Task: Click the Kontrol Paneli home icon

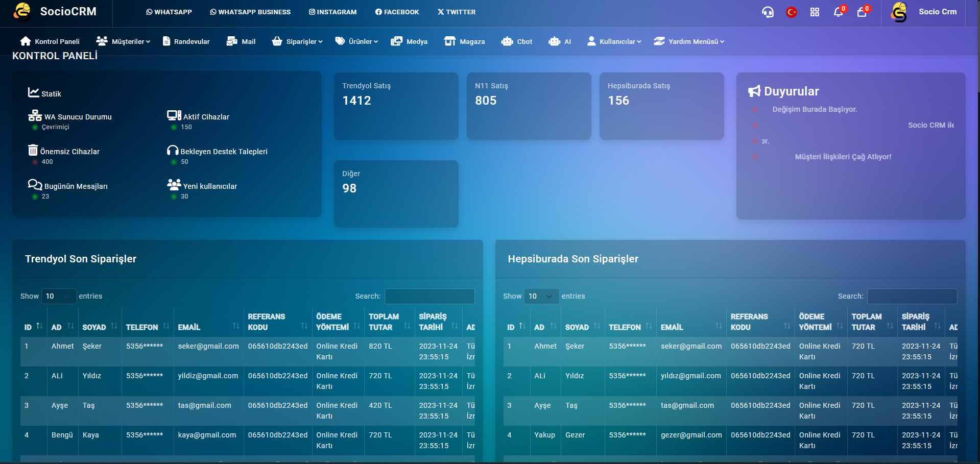Action: click(x=26, y=41)
